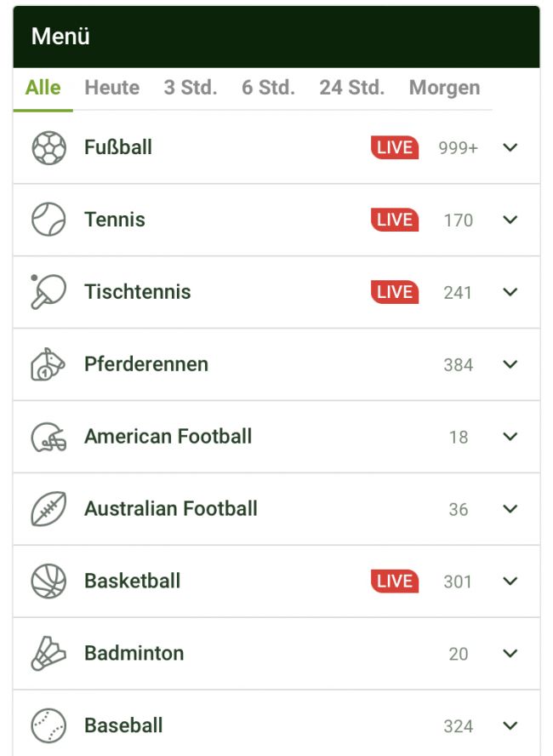The width and height of the screenshot is (553, 756).
Task: Click the Basketball ball icon
Action: [x=48, y=581]
